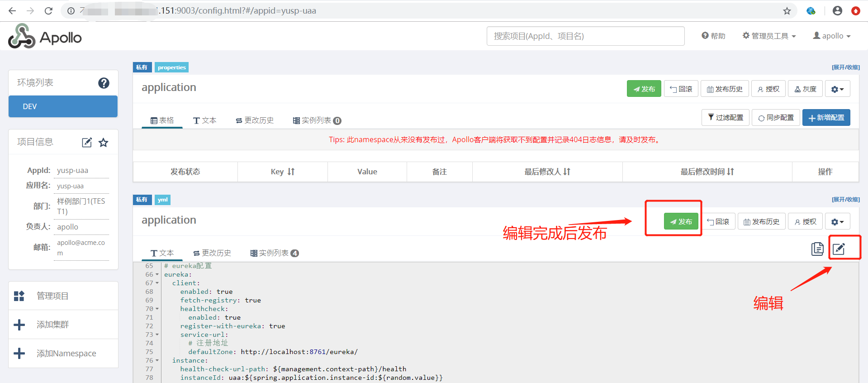Open browser profile avatar icon
Image resolution: width=868 pixels, height=383 pixels.
click(x=837, y=11)
